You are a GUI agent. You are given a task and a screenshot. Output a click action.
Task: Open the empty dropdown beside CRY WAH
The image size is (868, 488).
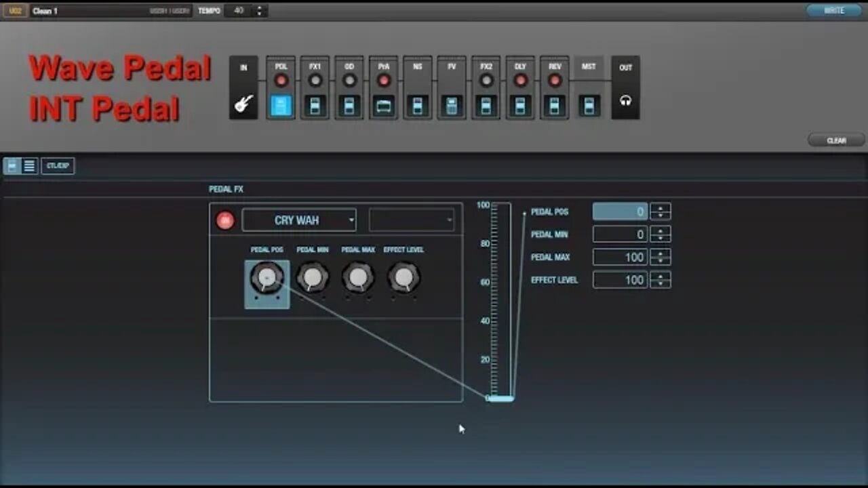pos(412,220)
